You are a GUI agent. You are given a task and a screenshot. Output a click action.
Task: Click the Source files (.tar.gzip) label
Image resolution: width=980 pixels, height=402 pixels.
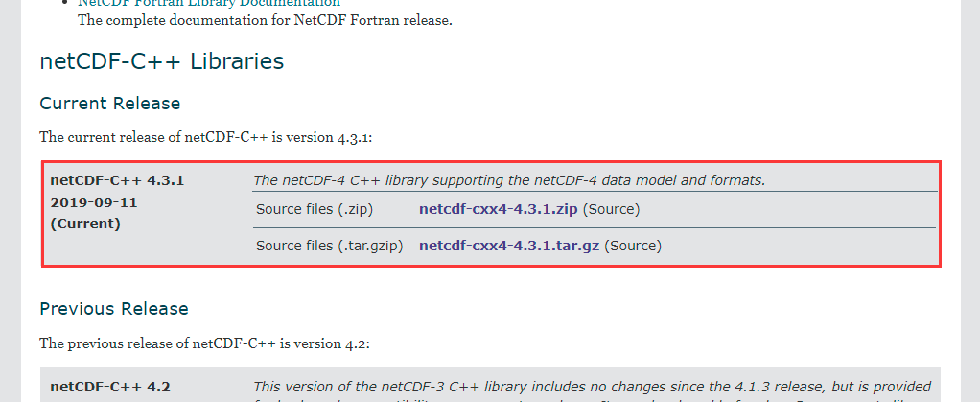click(330, 246)
